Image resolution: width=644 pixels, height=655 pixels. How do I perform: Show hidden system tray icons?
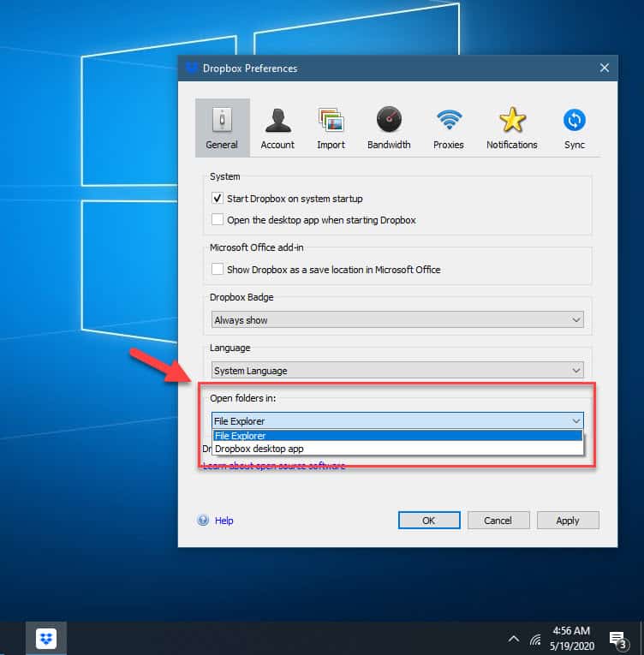(514, 639)
